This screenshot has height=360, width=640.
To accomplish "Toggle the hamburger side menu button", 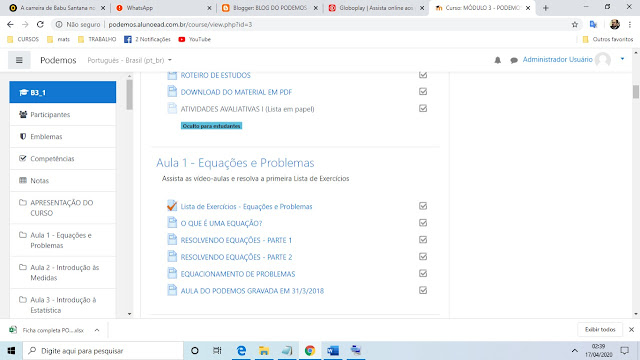I will click(19, 60).
